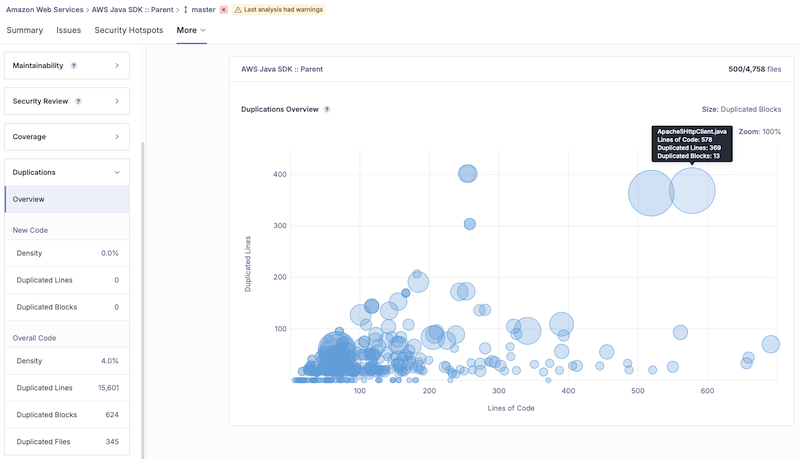Click the branch icon before master
This screenshot has height=459, width=800.
[185, 9]
